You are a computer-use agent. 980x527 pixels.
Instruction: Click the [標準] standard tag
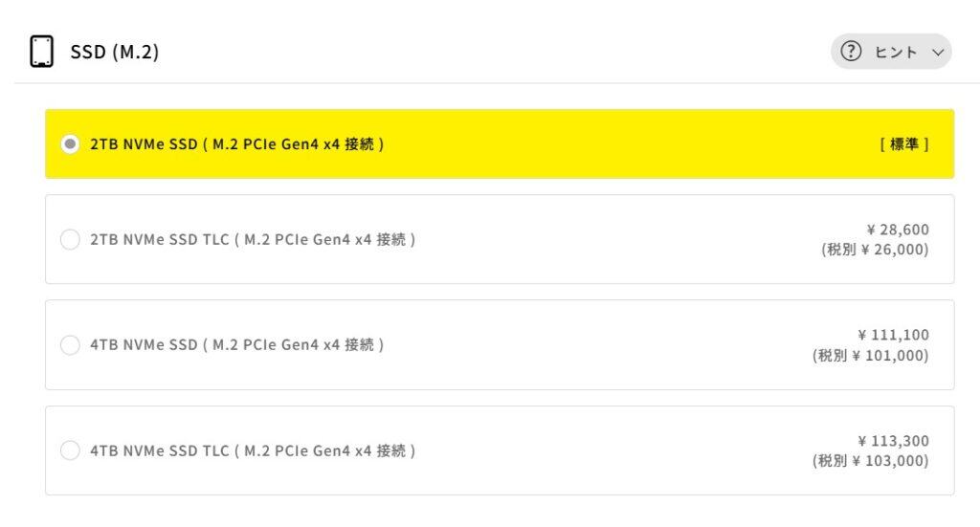pyautogui.click(x=903, y=144)
